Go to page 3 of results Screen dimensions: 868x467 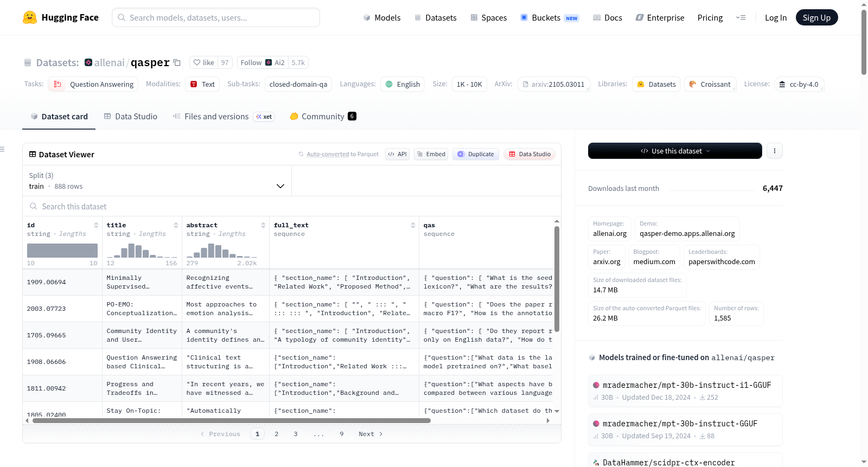[296, 434]
